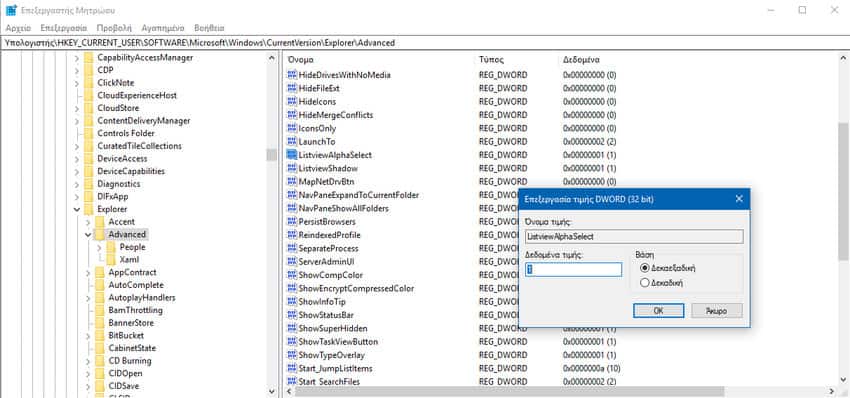
Task: Select the Δεκαδική (decimal) radio button
Action: 645,283
